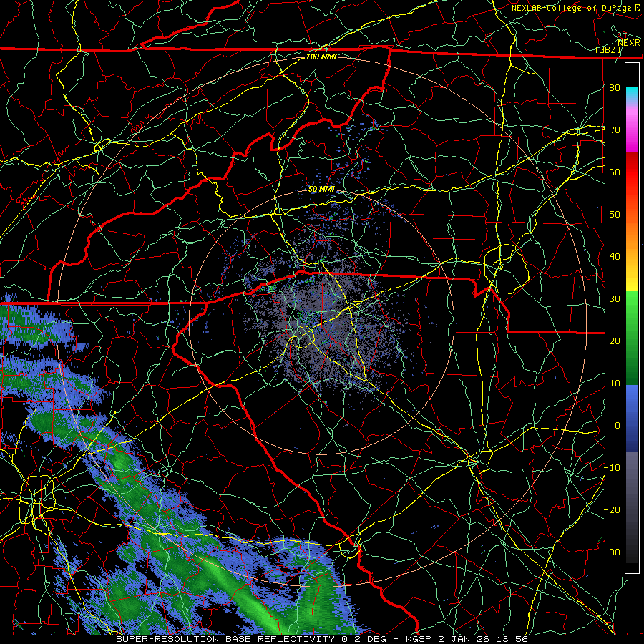Click the KGSP radar site identifier in caption
Screen dimensions: 644x644
click(x=420, y=639)
